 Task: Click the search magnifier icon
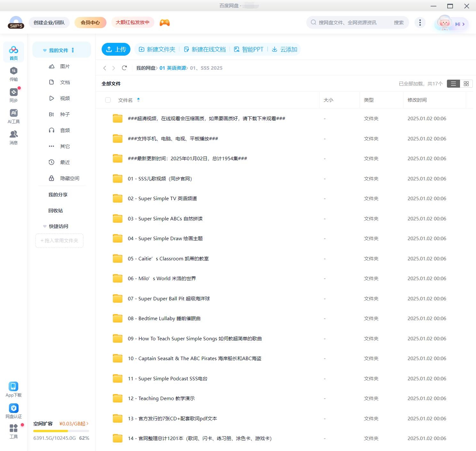(x=314, y=22)
